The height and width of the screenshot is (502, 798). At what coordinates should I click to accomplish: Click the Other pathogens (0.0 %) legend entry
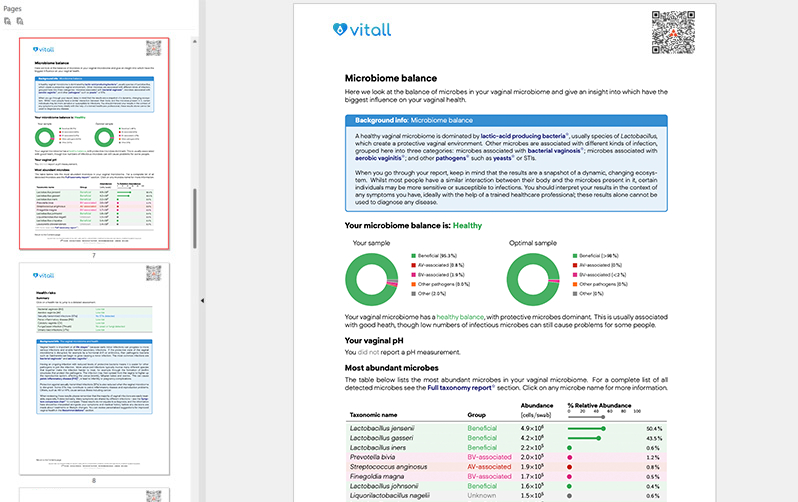[440, 284]
